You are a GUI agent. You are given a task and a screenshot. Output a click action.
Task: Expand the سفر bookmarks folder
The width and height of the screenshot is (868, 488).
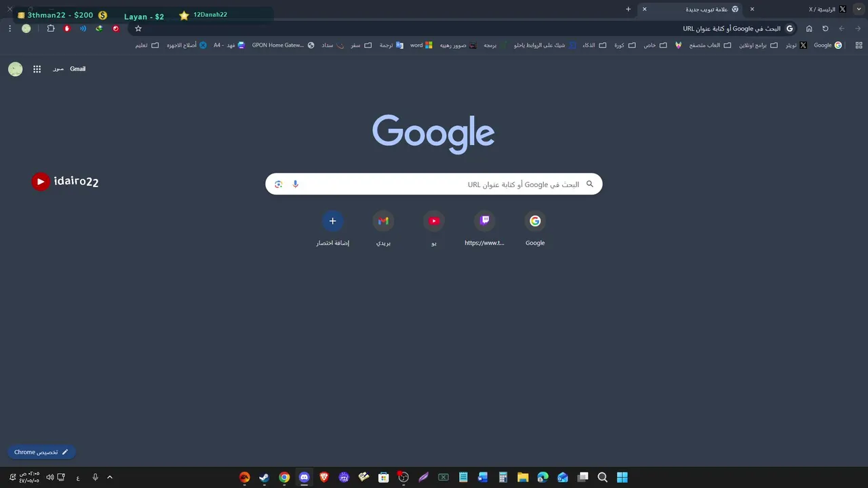click(x=361, y=45)
